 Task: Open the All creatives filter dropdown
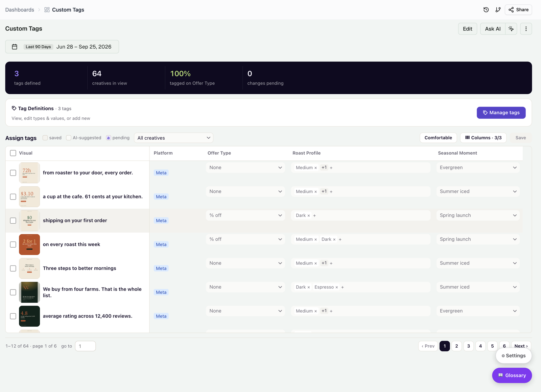(x=173, y=138)
